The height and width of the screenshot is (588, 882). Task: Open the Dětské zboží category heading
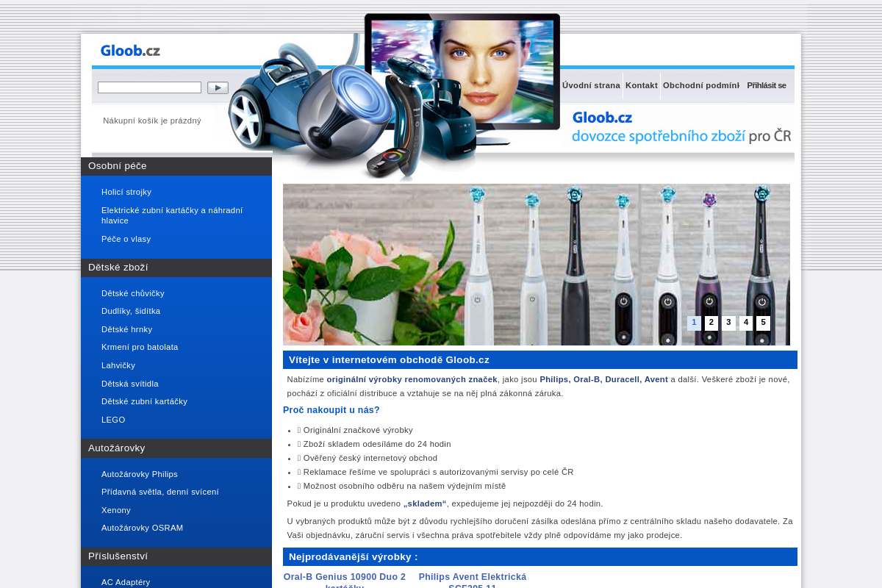point(176,268)
